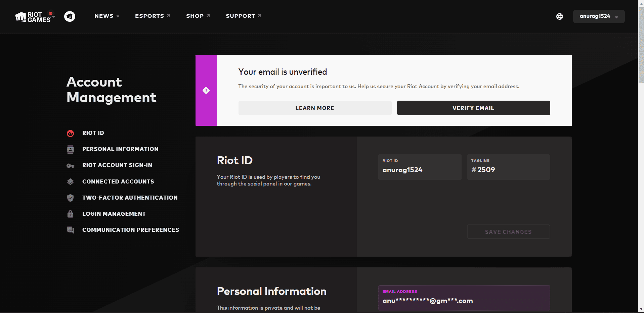Click the Save Changes button
The width and height of the screenshot is (644, 313).
pyautogui.click(x=508, y=232)
